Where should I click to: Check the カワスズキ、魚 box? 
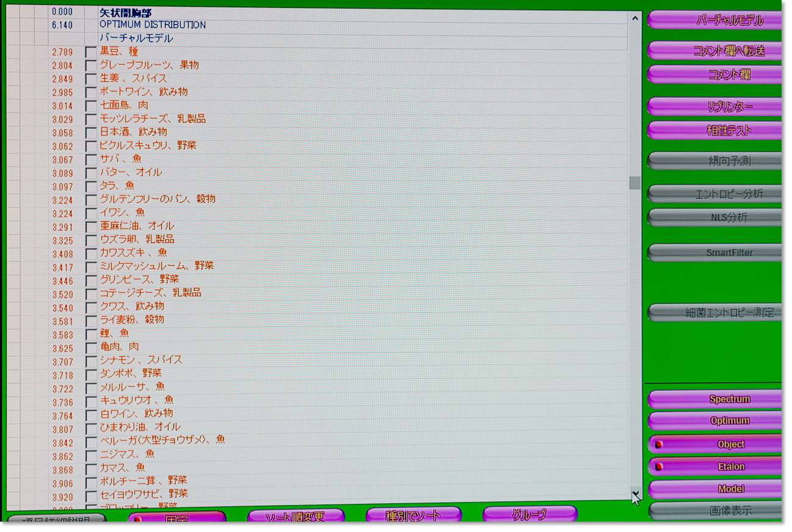point(91,254)
